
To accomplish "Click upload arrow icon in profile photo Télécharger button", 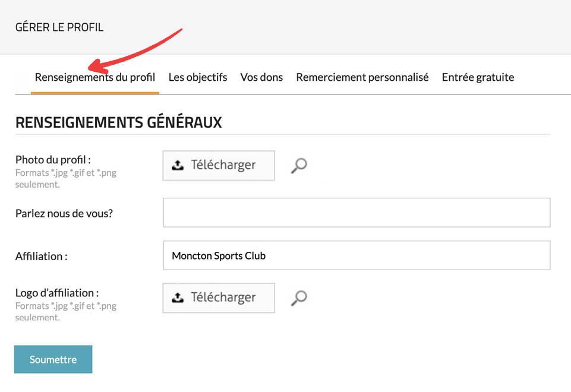I will 178,166.
